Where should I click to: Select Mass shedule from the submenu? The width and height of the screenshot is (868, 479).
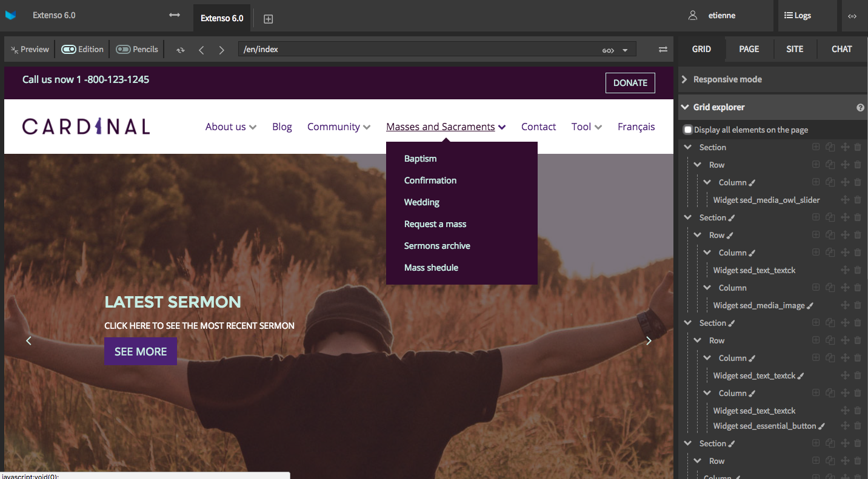pyautogui.click(x=431, y=268)
